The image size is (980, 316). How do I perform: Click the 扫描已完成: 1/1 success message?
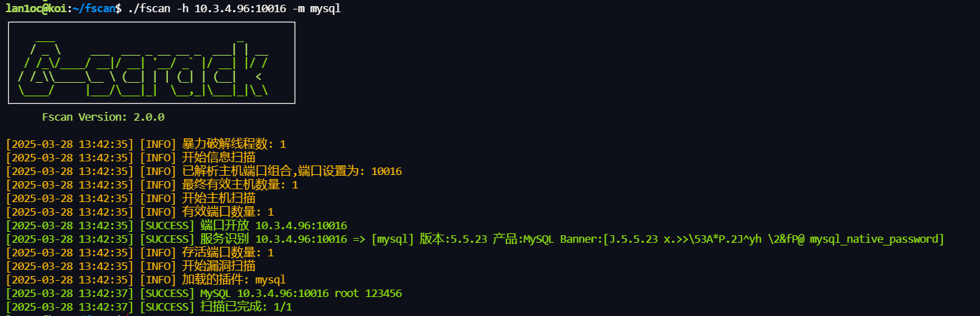[246, 307]
